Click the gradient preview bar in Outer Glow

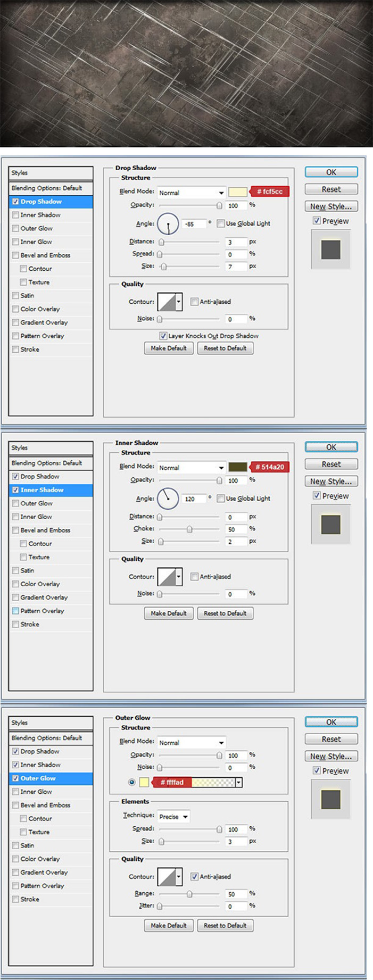tap(213, 782)
